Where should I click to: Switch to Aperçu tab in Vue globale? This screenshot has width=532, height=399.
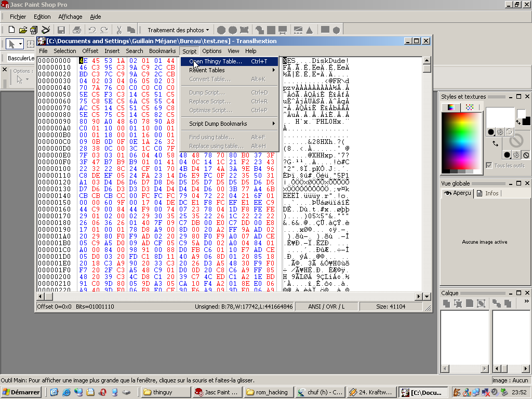457,193
